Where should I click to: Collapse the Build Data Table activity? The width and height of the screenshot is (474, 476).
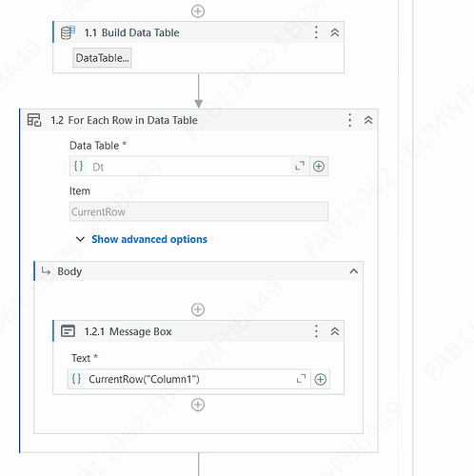[335, 32]
